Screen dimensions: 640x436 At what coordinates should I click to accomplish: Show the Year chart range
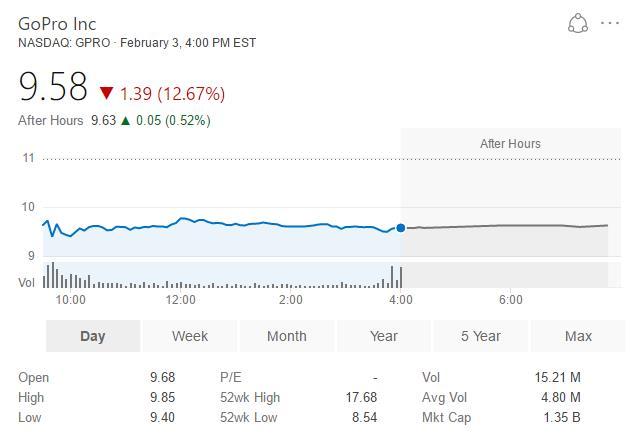(384, 336)
